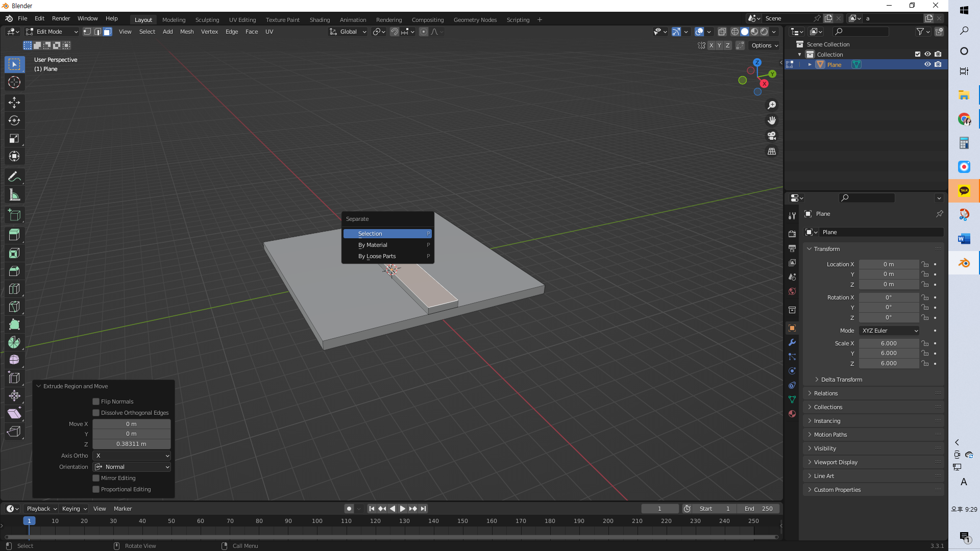Activate the Rotate tool
Screen dimensions: 980x551
[14, 120]
